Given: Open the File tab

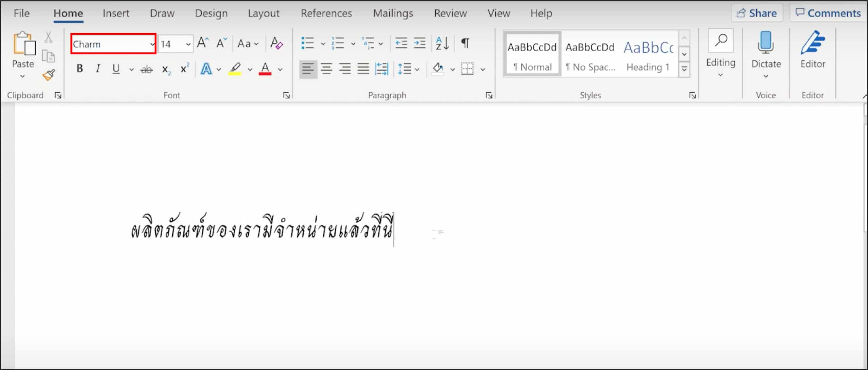Looking at the screenshot, I should [x=22, y=13].
